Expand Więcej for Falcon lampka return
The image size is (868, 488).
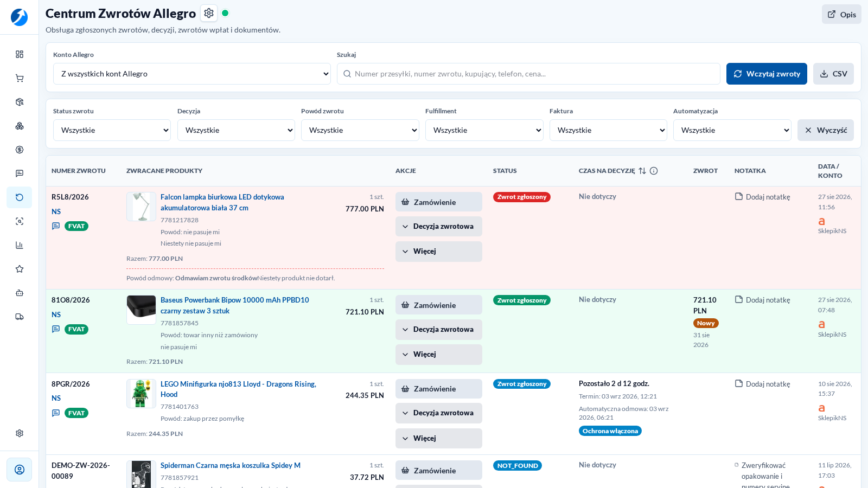439,252
